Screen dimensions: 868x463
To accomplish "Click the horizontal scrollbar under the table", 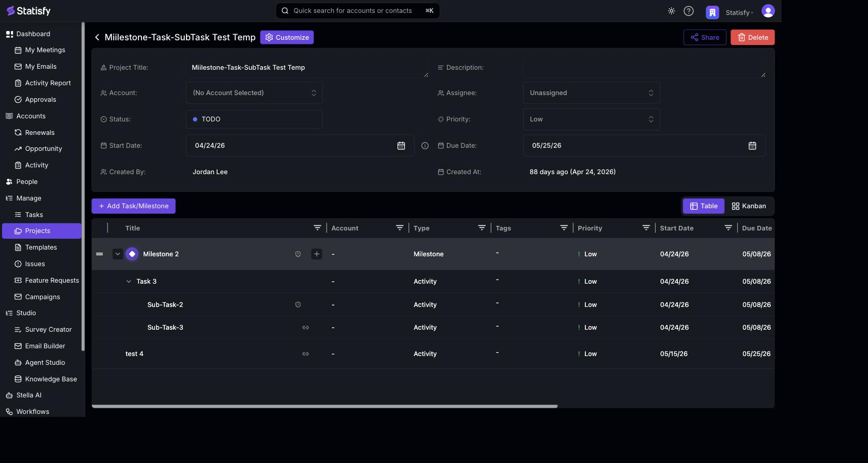I will click(324, 406).
